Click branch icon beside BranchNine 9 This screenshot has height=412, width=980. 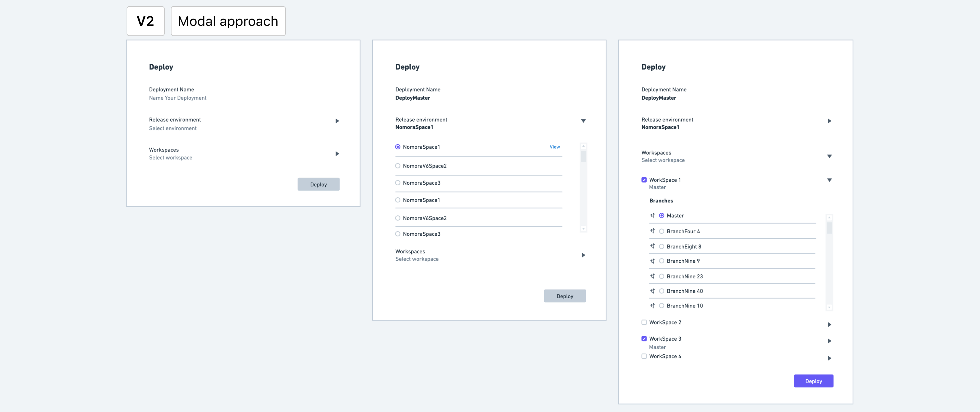[x=653, y=261]
